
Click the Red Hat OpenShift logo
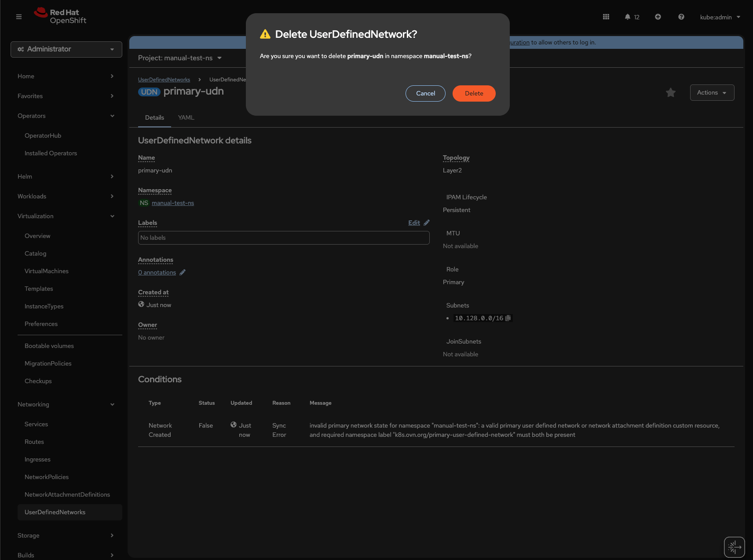point(60,16)
